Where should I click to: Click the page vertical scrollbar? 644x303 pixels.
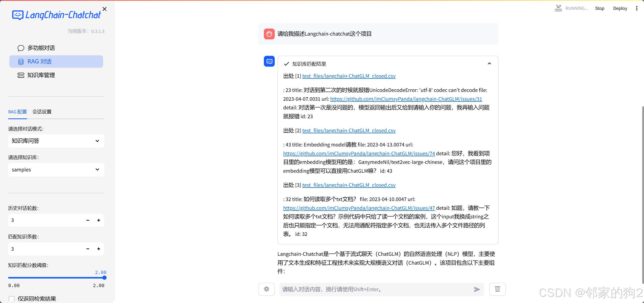(x=643, y=194)
